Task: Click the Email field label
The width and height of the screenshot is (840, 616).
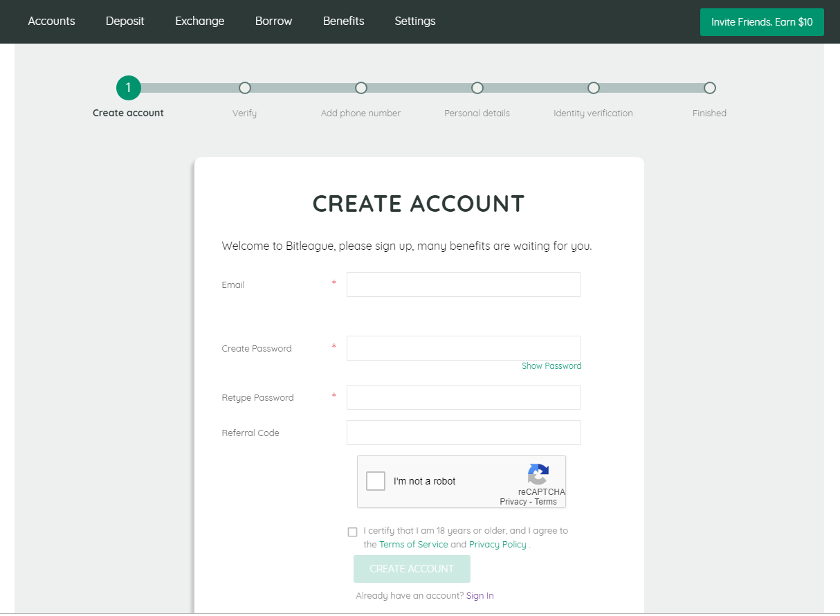Action: [x=233, y=284]
